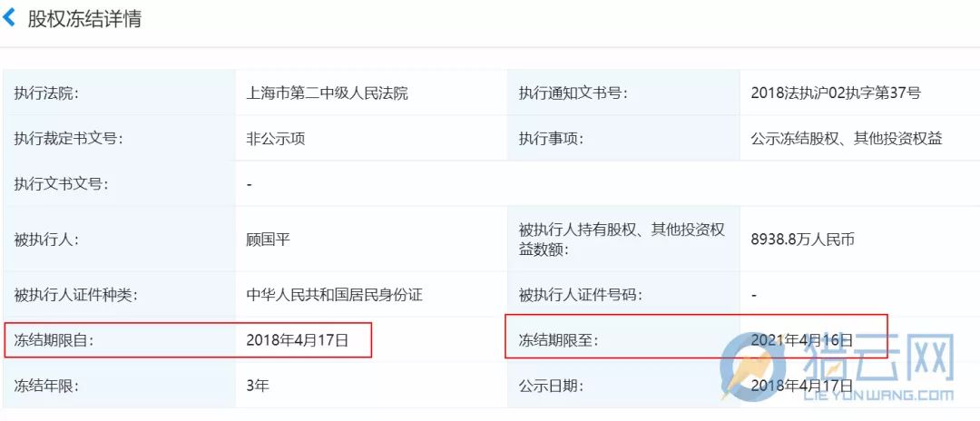
Task: Click the 执行文书文号 label
Action: (x=61, y=184)
